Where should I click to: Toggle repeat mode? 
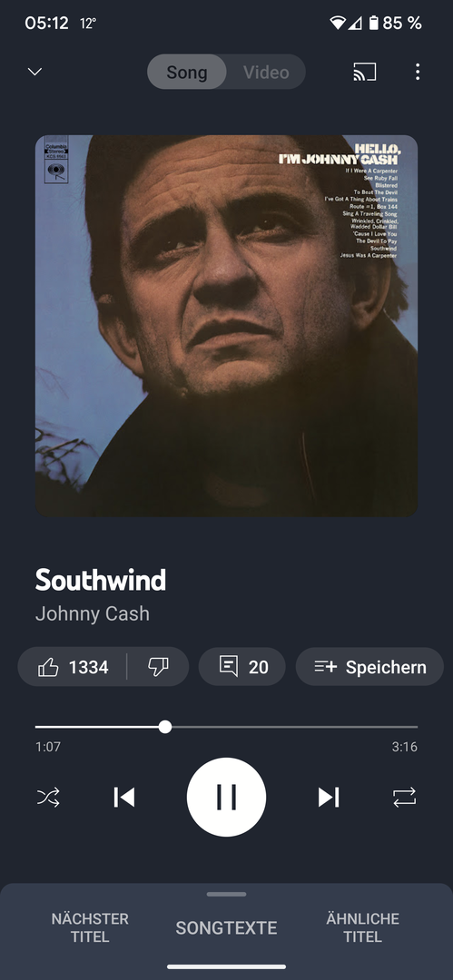coord(404,797)
